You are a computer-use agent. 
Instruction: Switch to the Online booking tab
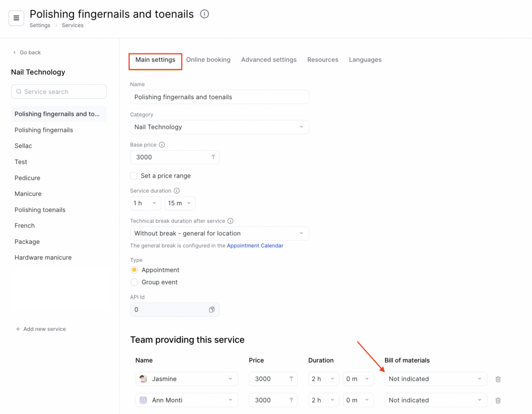[208, 60]
